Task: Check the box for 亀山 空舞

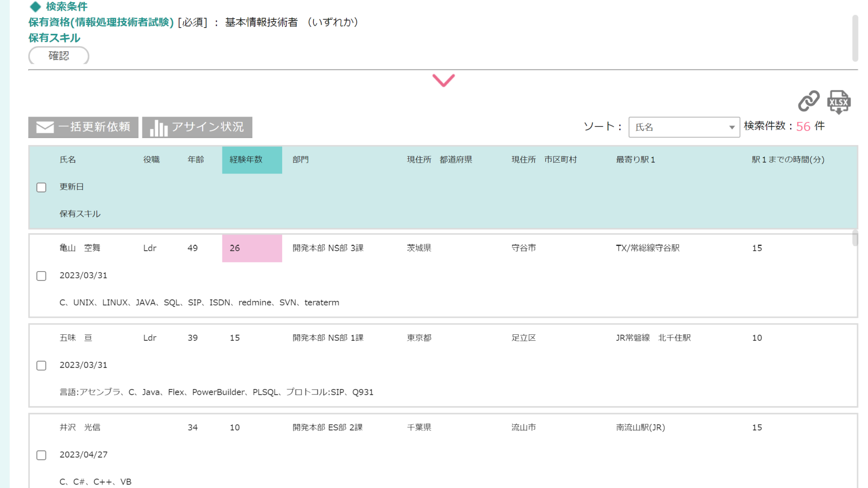Action: click(x=41, y=276)
